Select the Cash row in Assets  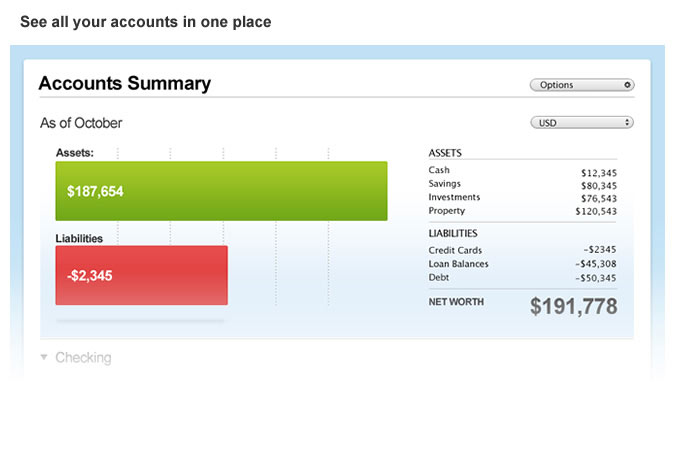522,171
